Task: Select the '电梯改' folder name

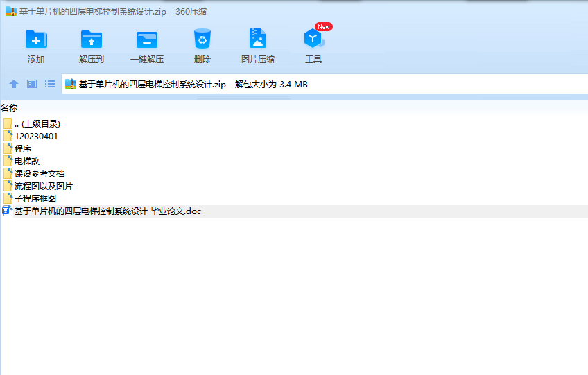Action: tap(27, 162)
